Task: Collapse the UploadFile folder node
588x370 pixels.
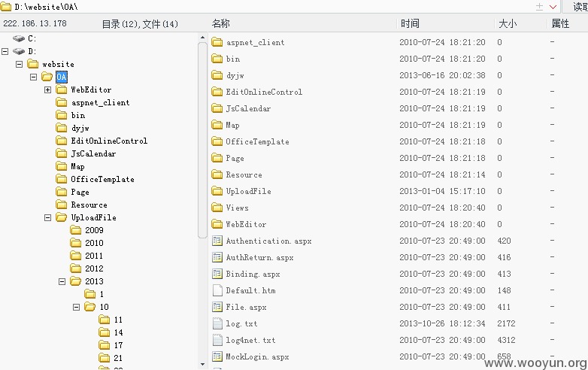Action: [47, 217]
